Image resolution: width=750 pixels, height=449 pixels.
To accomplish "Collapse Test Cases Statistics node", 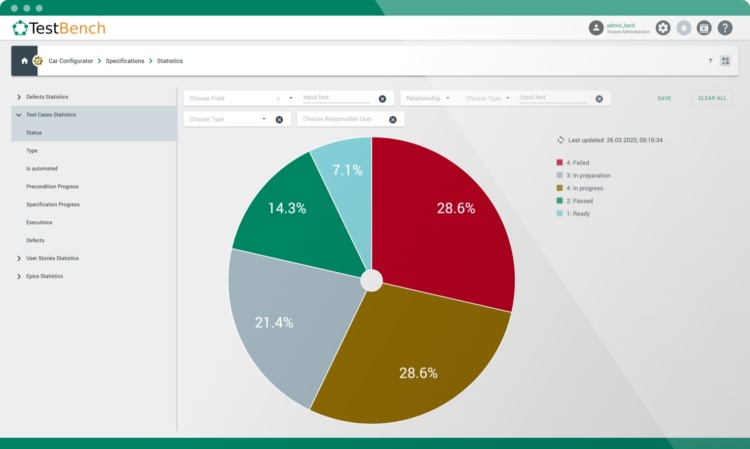I will (19, 115).
